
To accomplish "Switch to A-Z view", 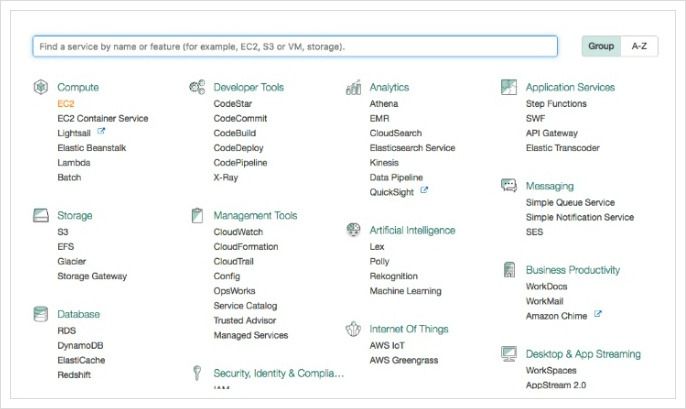I will pyautogui.click(x=639, y=46).
